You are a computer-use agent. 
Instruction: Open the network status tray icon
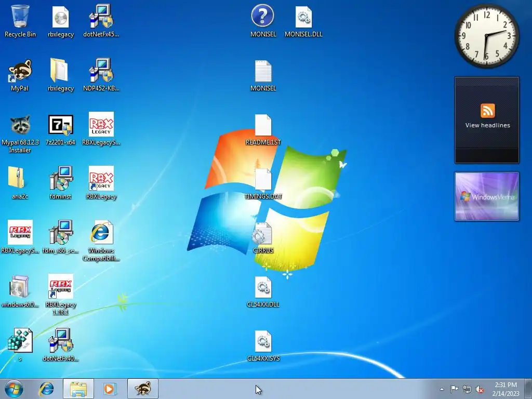click(x=467, y=390)
